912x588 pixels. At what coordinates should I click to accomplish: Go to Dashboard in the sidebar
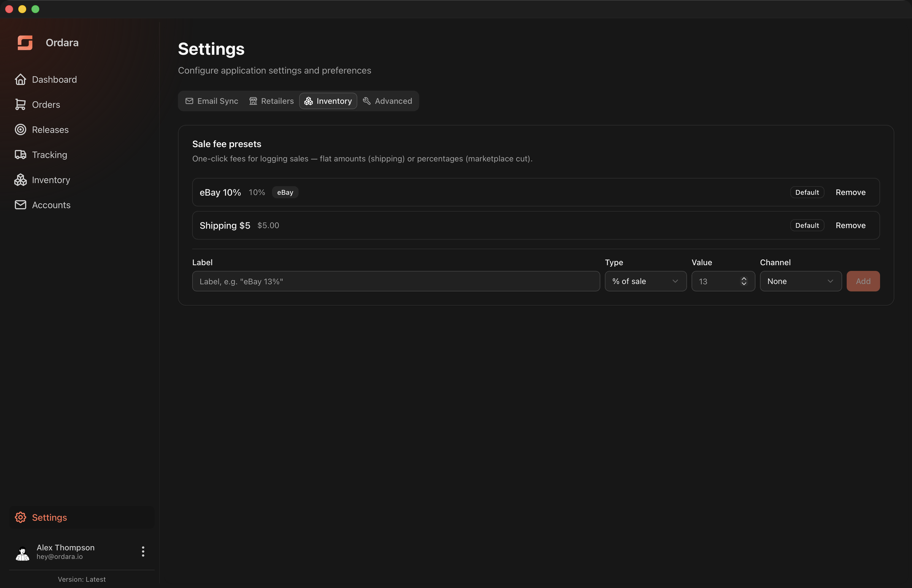pyautogui.click(x=55, y=79)
